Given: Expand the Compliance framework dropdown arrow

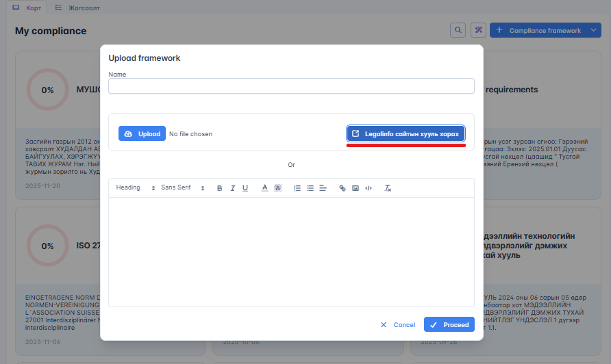Looking at the screenshot, I should click(x=593, y=30).
